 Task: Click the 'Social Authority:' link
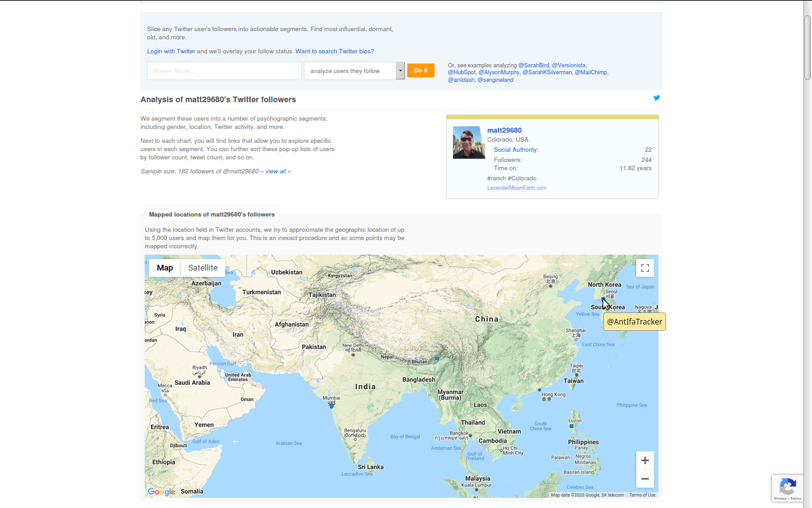pyautogui.click(x=516, y=150)
